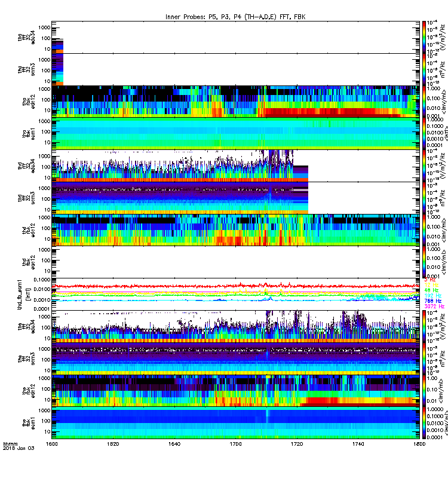Click the "tha fbk edc12" panel label
This screenshot has height=478, width=448.
tap(29, 102)
